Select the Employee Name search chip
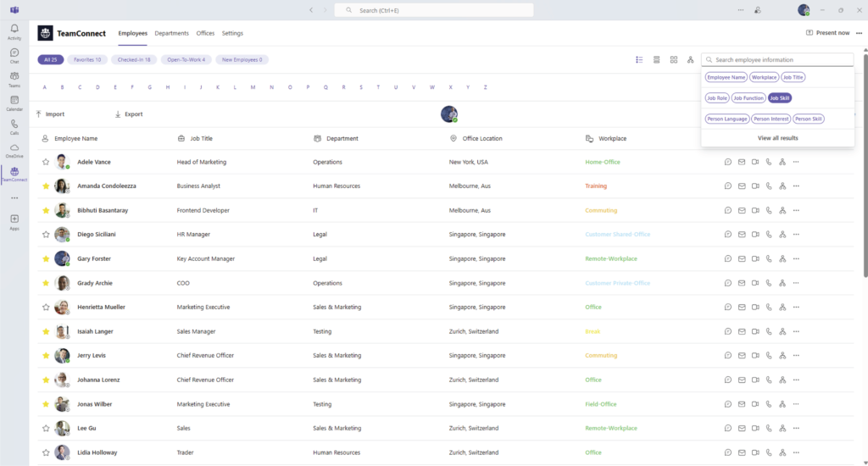The height and width of the screenshot is (466, 868). pos(726,77)
